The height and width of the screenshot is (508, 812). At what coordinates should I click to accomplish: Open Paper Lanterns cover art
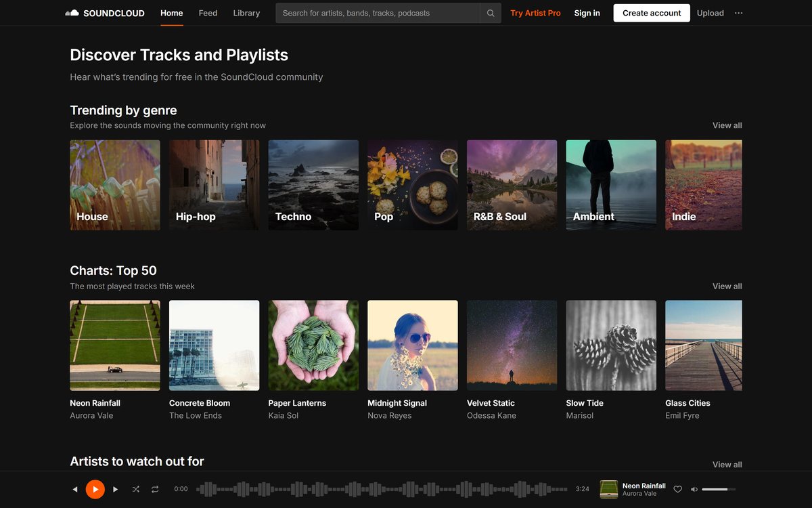point(313,345)
